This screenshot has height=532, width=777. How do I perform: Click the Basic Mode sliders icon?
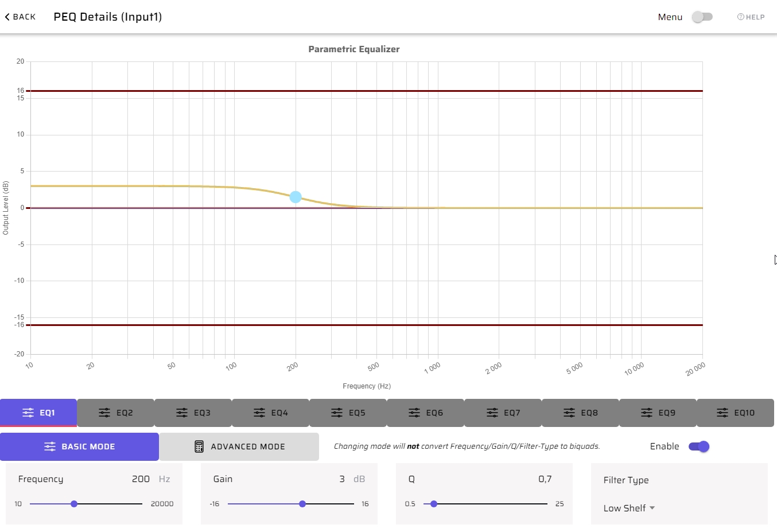point(50,446)
